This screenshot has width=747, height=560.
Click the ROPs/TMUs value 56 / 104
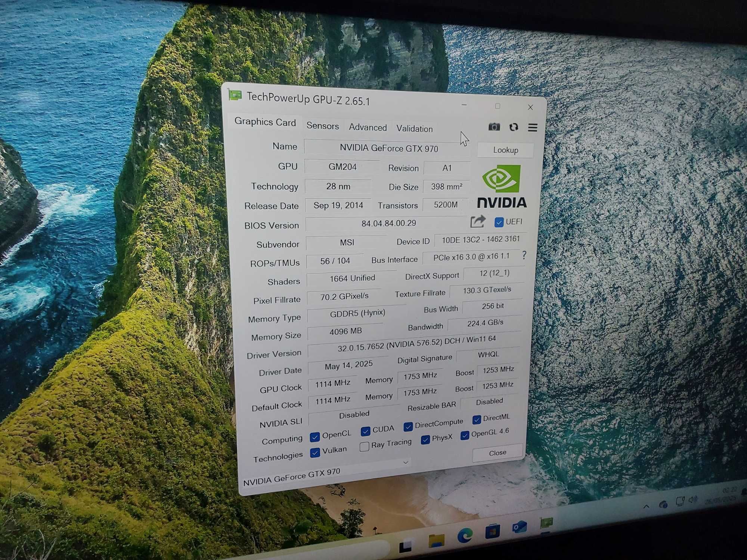point(335,261)
